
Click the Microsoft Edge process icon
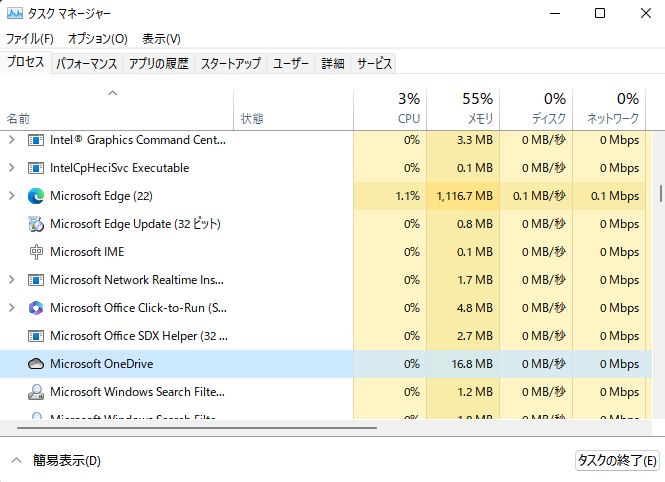click(36, 196)
